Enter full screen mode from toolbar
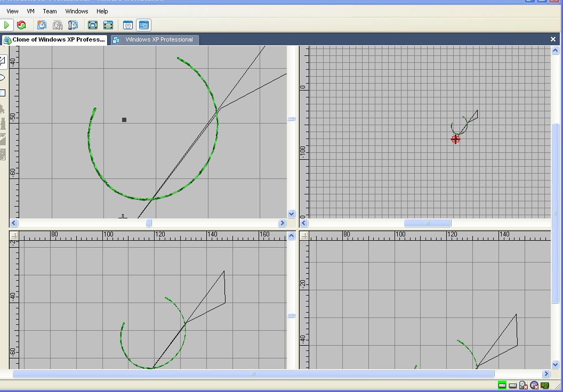 (x=92, y=25)
